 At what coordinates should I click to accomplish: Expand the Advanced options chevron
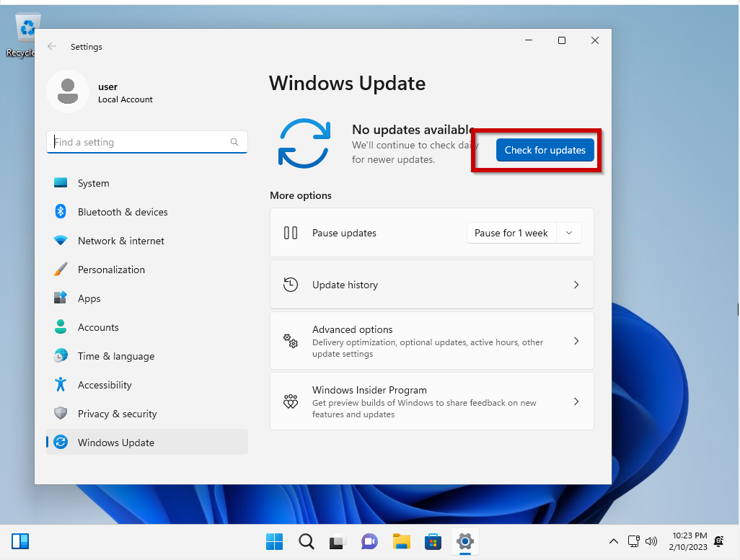[x=576, y=341]
